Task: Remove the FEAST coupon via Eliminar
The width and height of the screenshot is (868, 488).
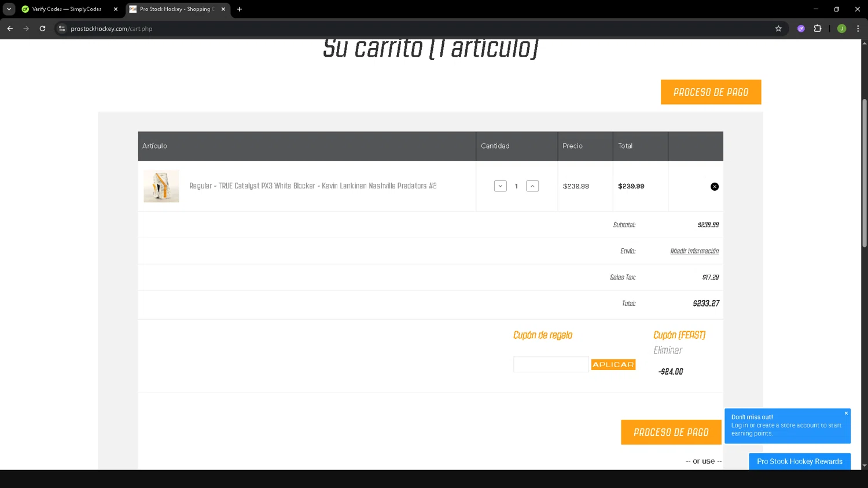Action: 668,350
